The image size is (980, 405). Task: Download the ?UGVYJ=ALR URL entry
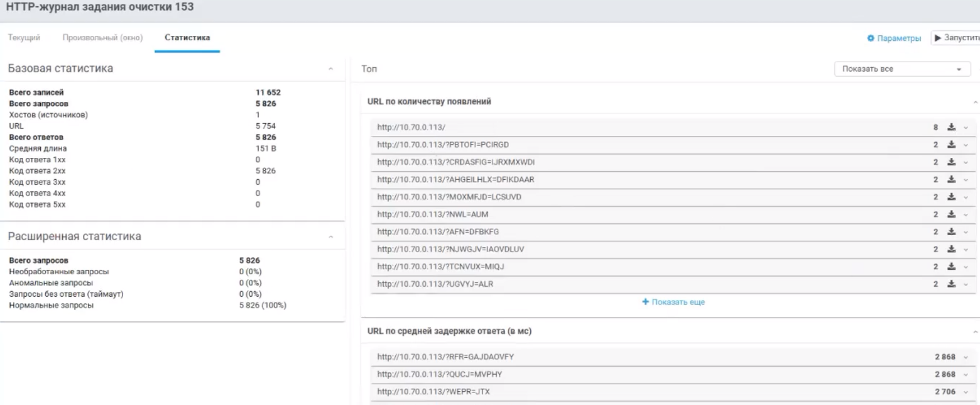coord(952,284)
